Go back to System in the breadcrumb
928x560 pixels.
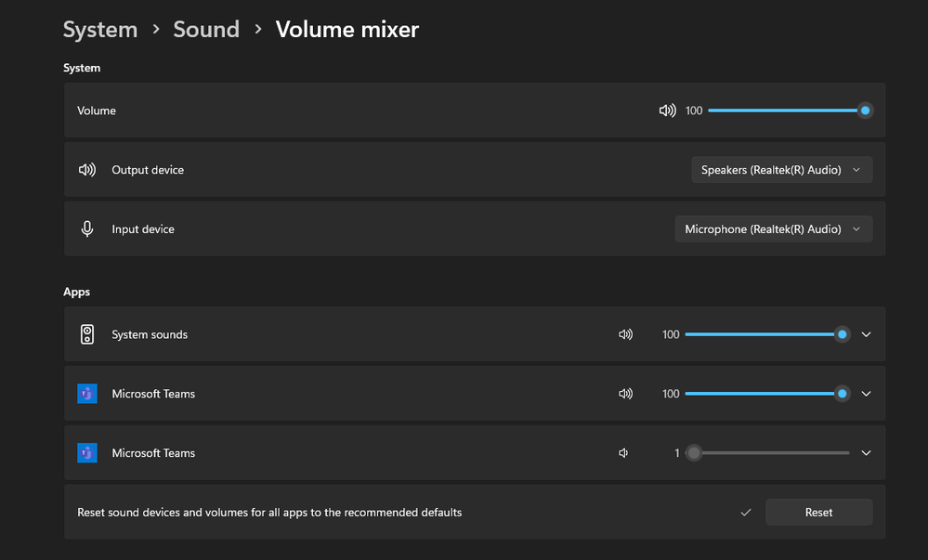[x=100, y=30]
